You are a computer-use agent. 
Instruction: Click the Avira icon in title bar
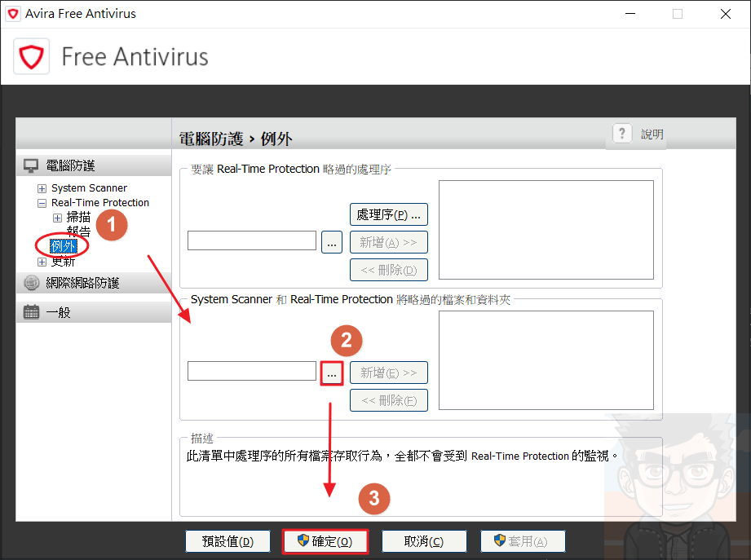(13, 14)
